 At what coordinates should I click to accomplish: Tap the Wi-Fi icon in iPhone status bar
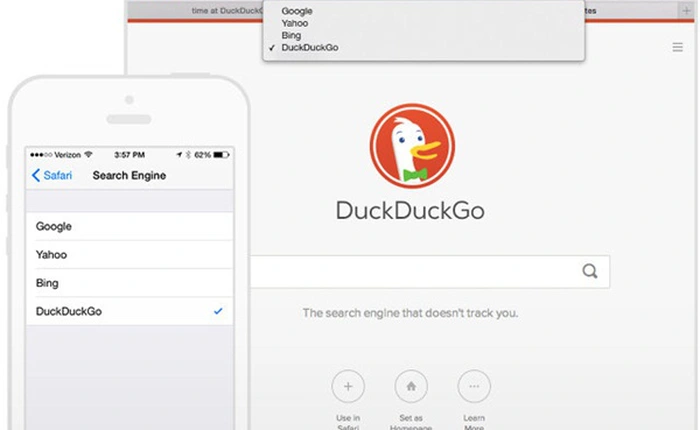[88, 154]
